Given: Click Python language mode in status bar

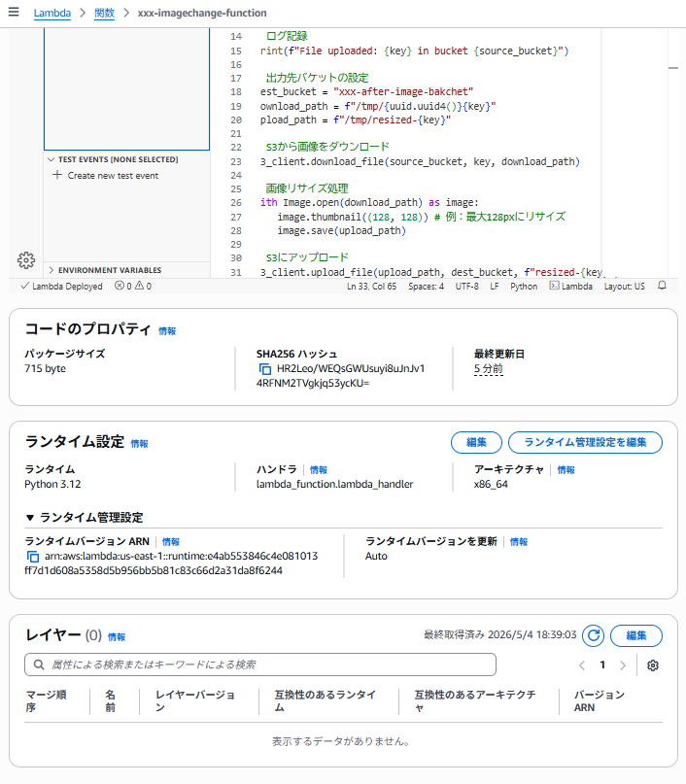Looking at the screenshot, I should tap(524, 286).
